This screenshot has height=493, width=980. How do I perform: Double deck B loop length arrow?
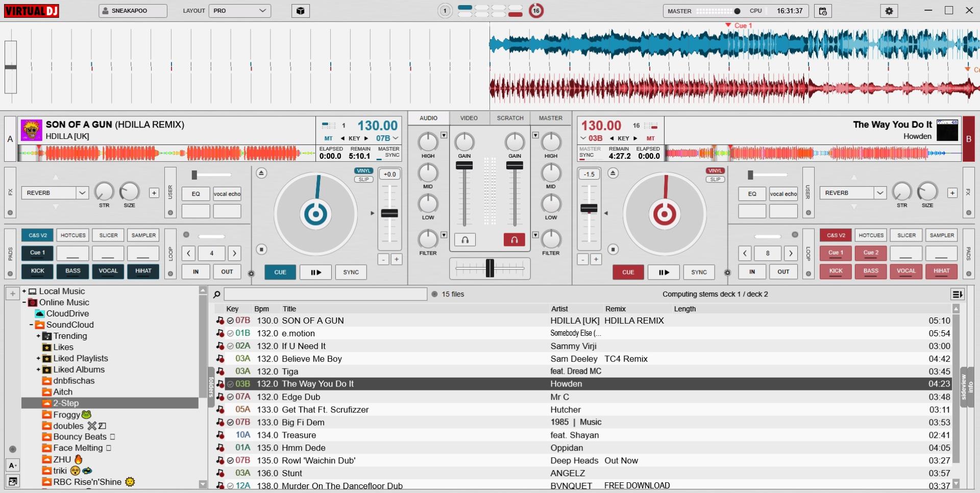[x=791, y=253]
